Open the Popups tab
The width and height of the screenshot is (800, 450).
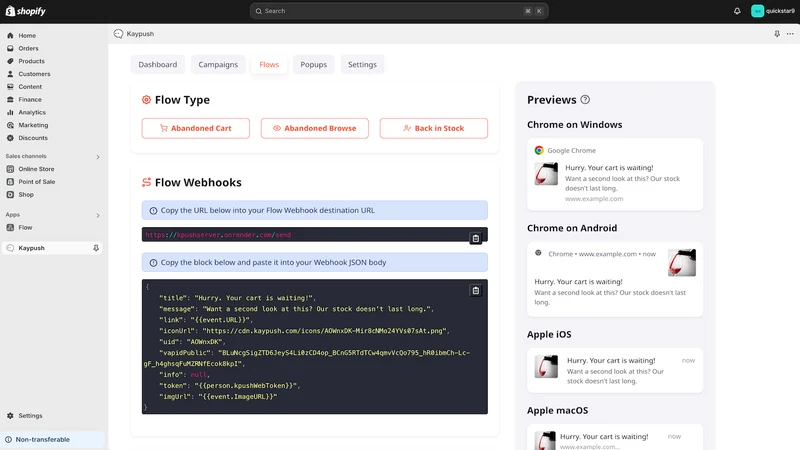pyautogui.click(x=313, y=64)
